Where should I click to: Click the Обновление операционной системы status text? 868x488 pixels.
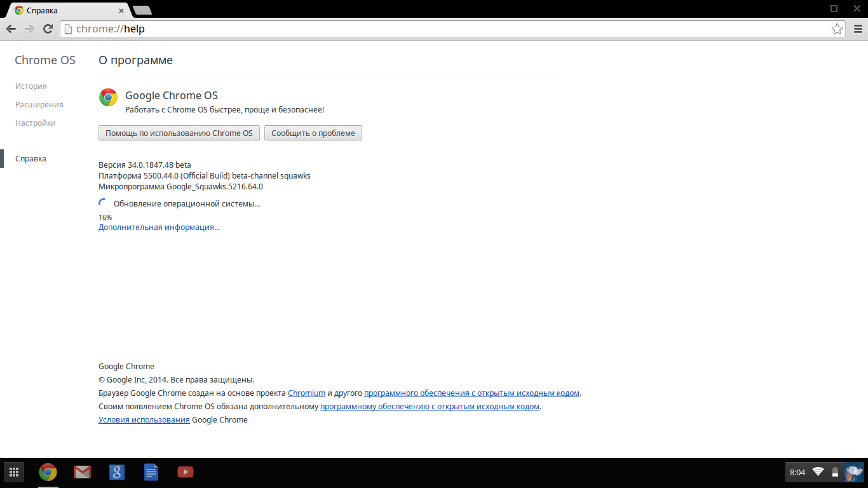pyautogui.click(x=187, y=204)
